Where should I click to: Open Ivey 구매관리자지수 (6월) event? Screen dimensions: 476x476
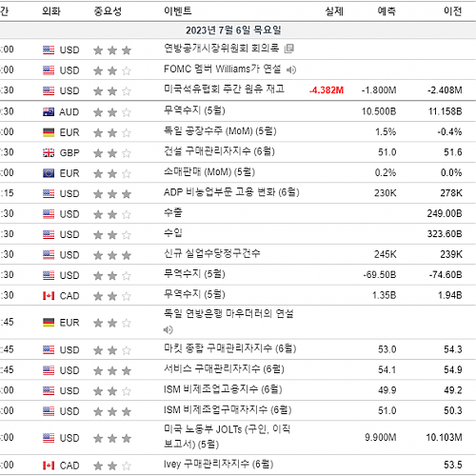tap(218, 465)
